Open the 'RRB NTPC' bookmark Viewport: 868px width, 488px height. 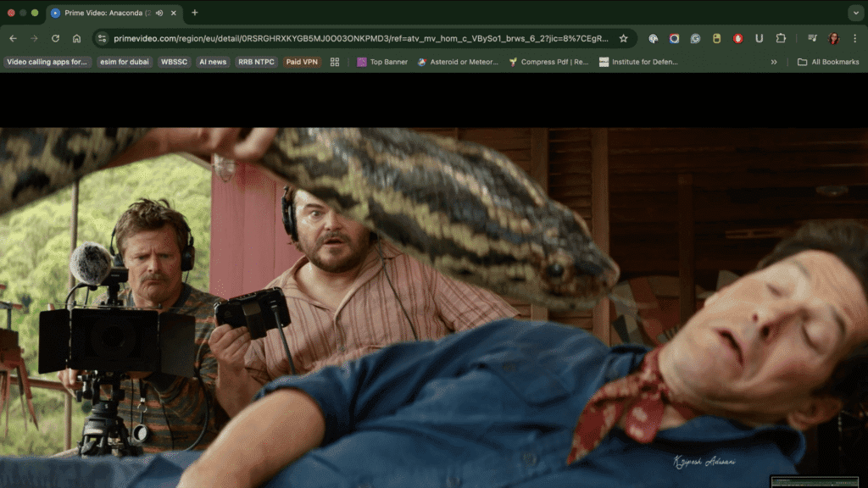click(x=256, y=62)
